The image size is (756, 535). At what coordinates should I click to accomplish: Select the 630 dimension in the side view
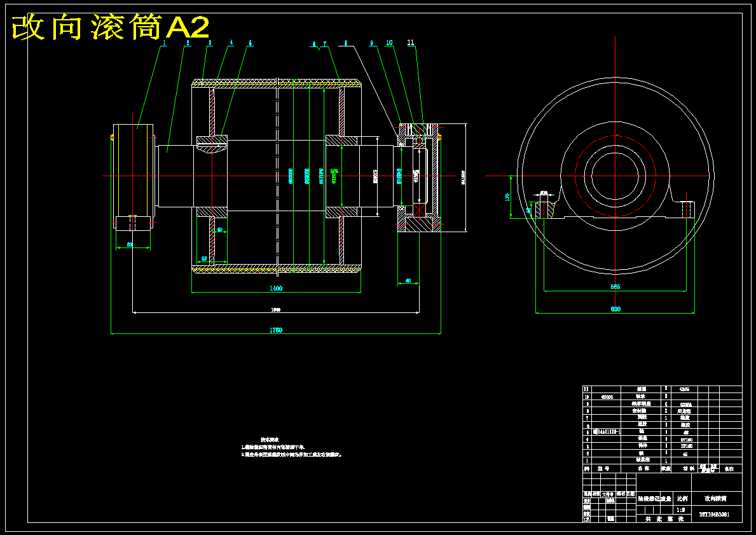click(615, 309)
